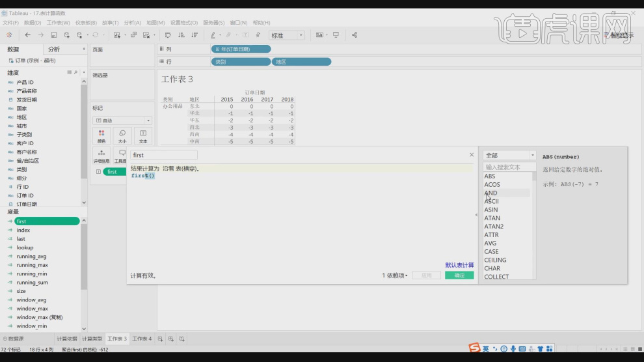Click the 年(订单日期) pill on columns
Image resolution: width=644 pixels, height=362 pixels.
pyautogui.click(x=241, y=49)
